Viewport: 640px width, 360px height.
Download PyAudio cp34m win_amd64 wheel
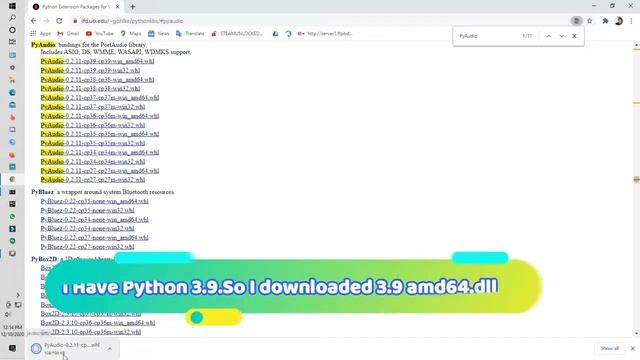(x=100, y=152)
